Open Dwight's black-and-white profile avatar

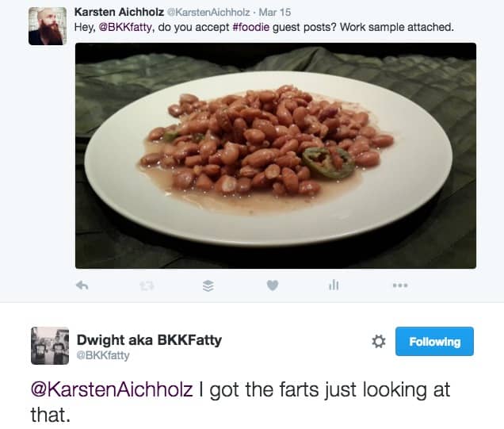[x=50, y=346]
